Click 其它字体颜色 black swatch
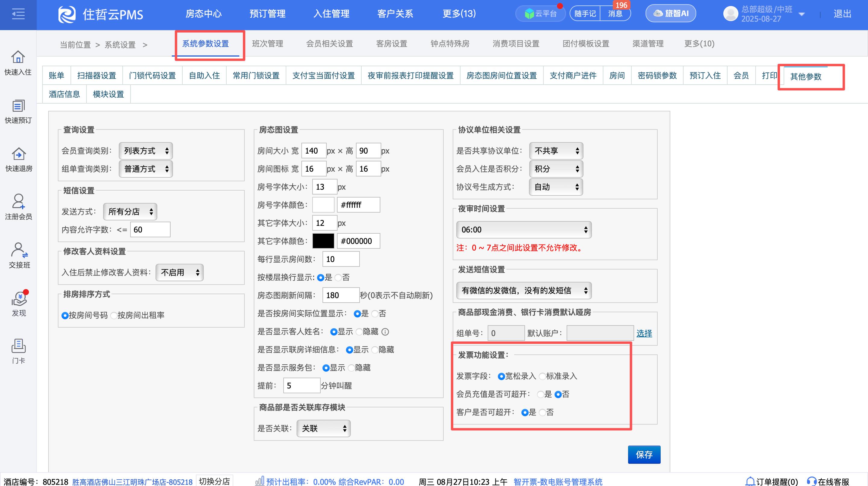 click(x=323, y=241)
